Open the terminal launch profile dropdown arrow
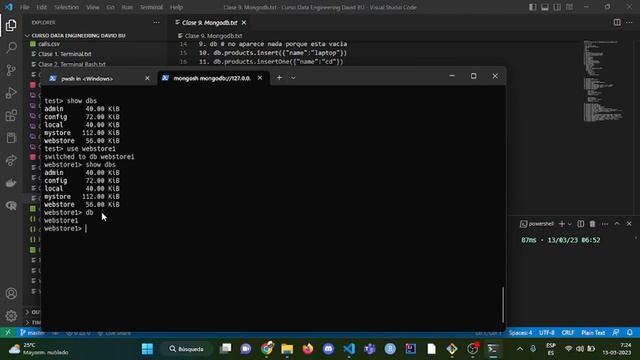This screenshot has width=640, height=360. pos(570,224)
